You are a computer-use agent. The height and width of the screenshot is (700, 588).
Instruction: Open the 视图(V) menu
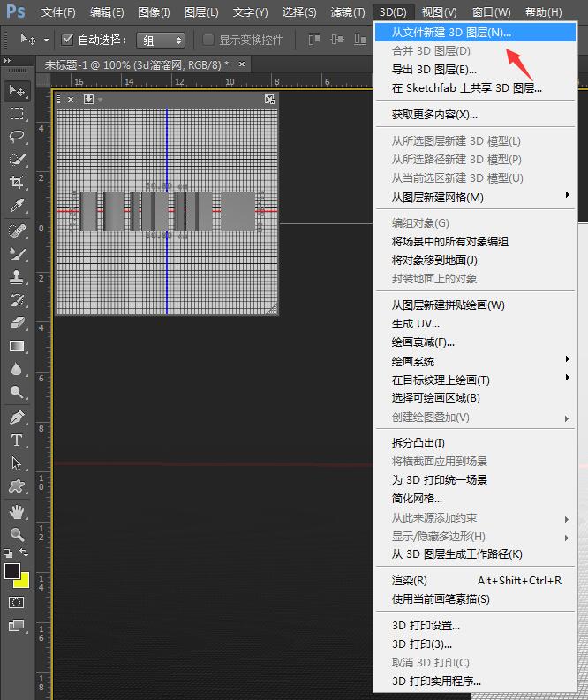pyautogui.click(x=440, y=12)
